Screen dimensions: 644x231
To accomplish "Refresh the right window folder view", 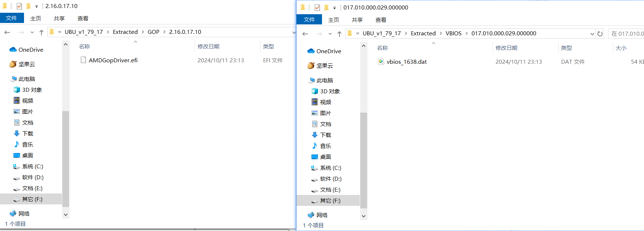I will point(600,34).
